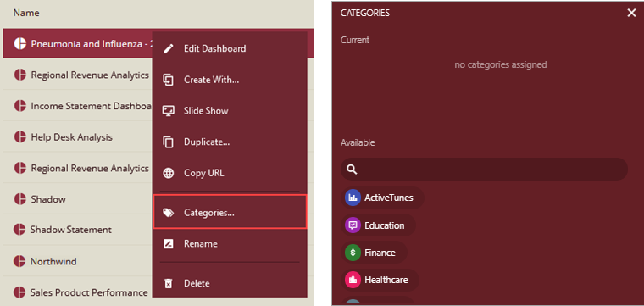Start Slide Show from context menu
The width and height of the screenshot is (644, 306).
click(x=230, y=111)
